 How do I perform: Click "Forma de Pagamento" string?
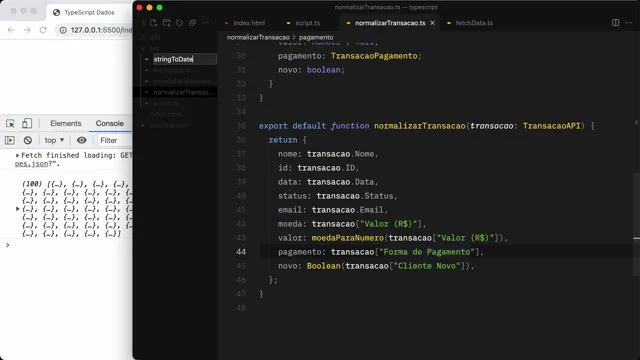(426, 252)
